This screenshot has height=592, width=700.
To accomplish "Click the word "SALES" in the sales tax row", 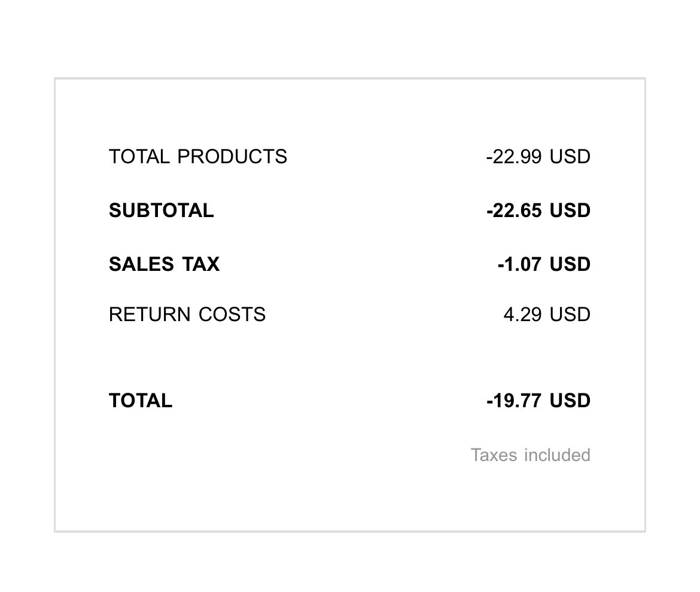I will (134, 264).
